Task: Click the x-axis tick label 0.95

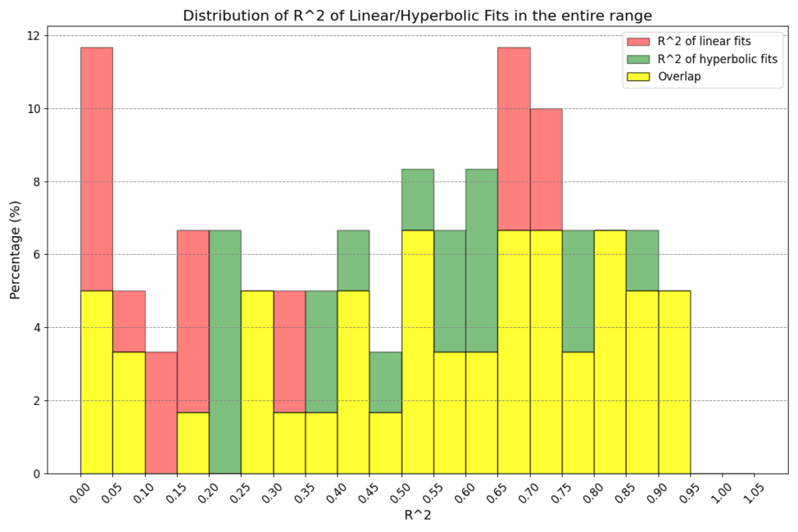Action: coord(688,493)
